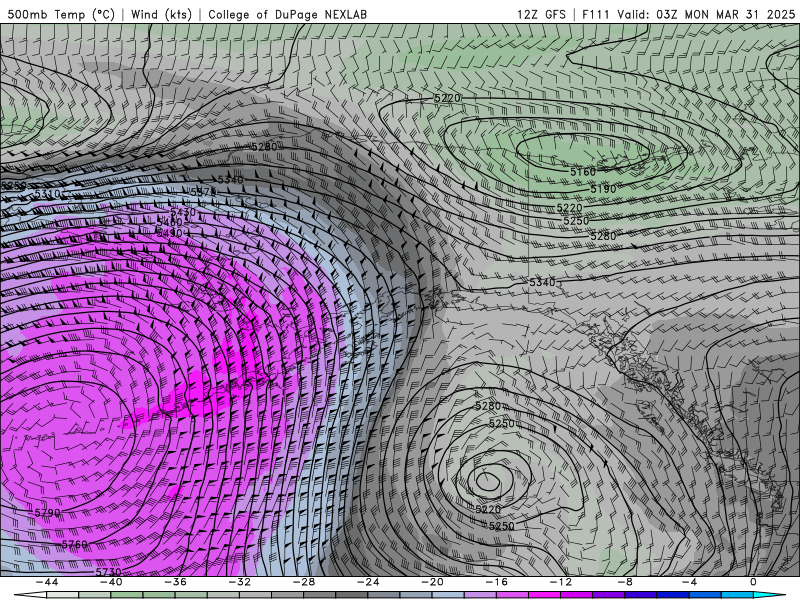Click the 5790 contour label

[47, 512]
